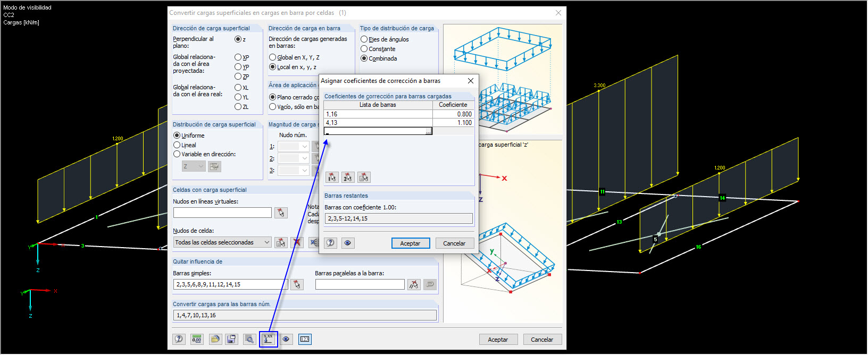This screenshot has width=868, height=355.
Task: Click Cancelar in main conversion dialog
Action: [x=542, y=339]
